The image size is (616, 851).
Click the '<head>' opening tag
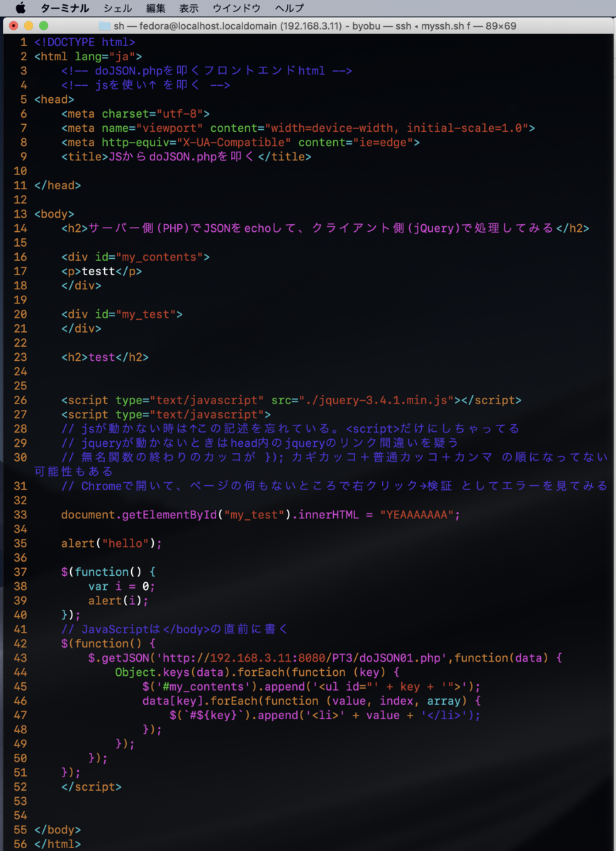(x=54, y=99)
